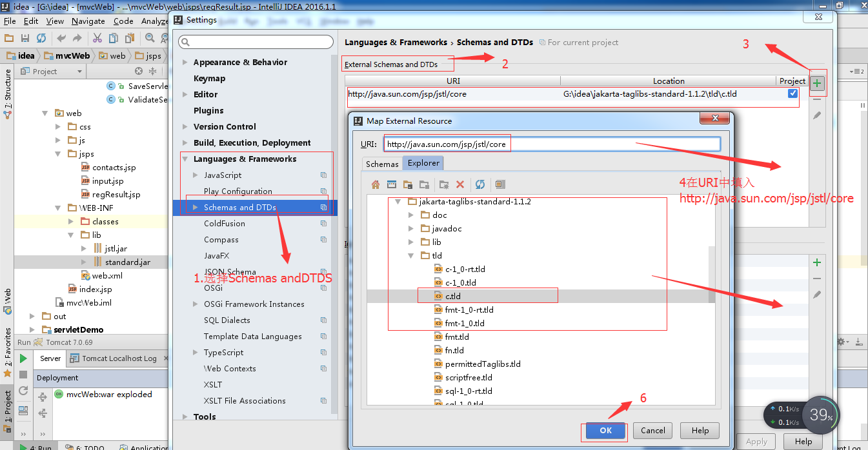Paste using the main toolbar icon
Image resolution: width=868 pixels, height=450 pixels.
[130, 39]
